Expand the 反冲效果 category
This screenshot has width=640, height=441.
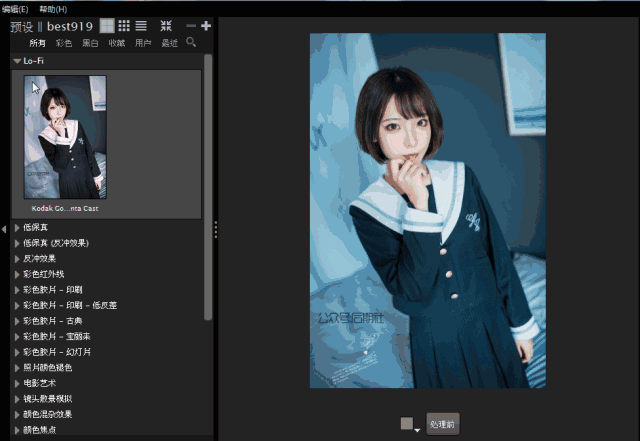pyautogui.click(x=17, y=259)
